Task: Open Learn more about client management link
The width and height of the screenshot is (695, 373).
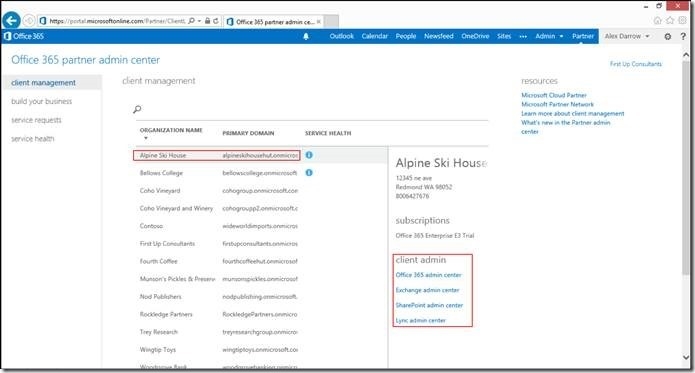Action: coord(573,114)
